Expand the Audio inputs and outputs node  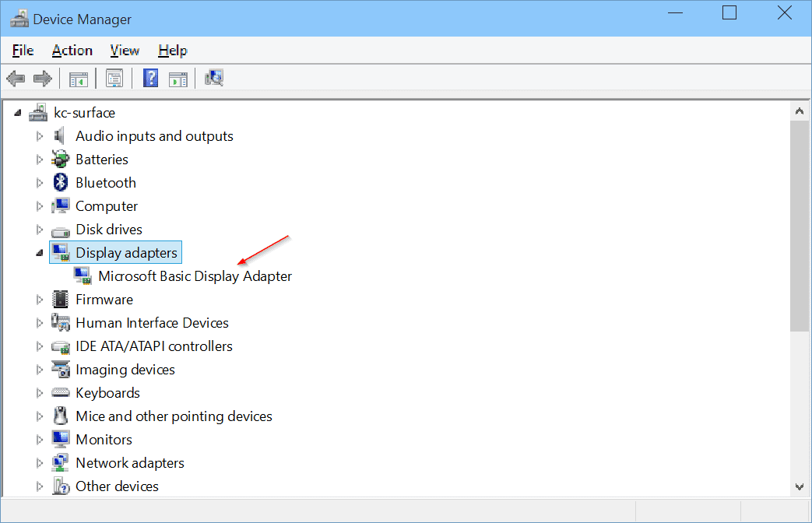[40, 136]
